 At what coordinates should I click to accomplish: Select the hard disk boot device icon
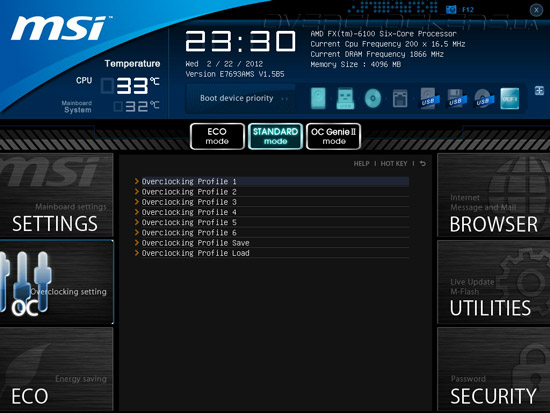[x=318, y=98]
